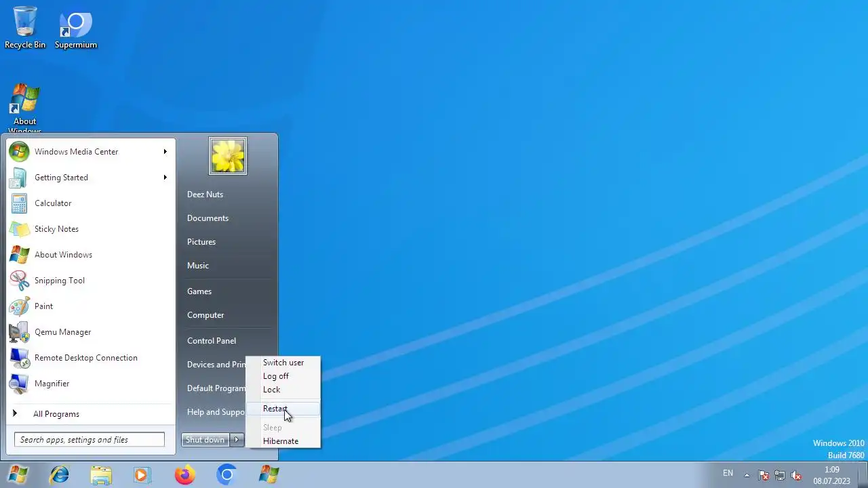Image resolution: width=868 pixels, height=488 pixels.
Task: Toggle the Shut down options arrow
Action: pos(237,440)
